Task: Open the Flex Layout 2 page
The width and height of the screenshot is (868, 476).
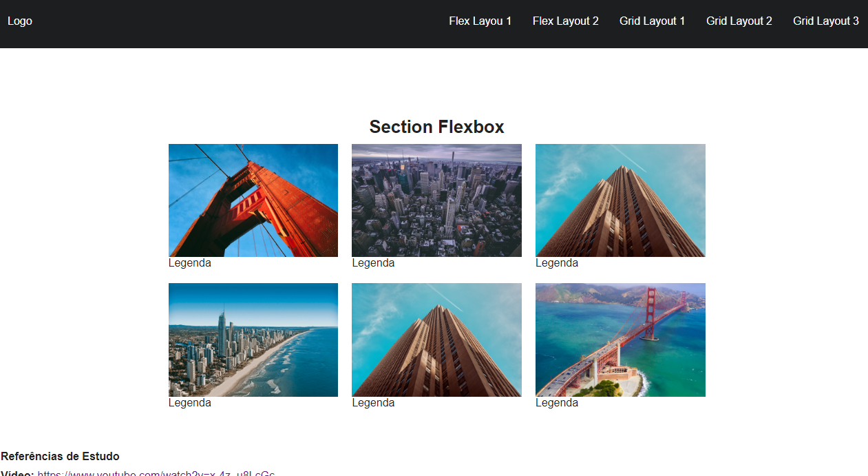Action: click(565, 21)
